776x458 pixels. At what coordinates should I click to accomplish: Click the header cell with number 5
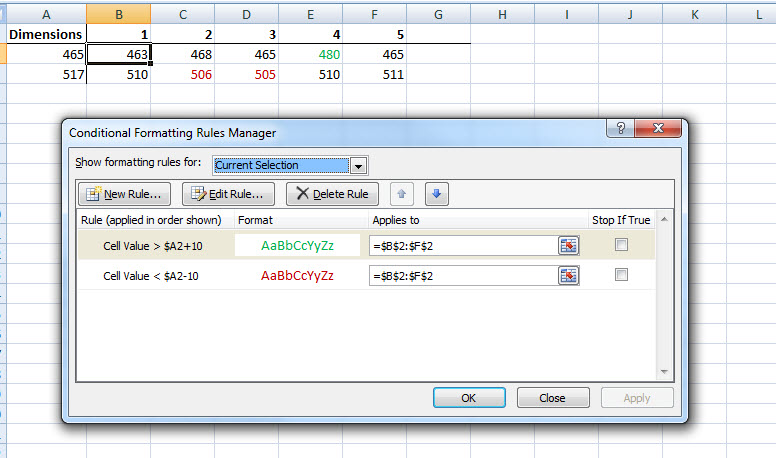tap(374, 34)
